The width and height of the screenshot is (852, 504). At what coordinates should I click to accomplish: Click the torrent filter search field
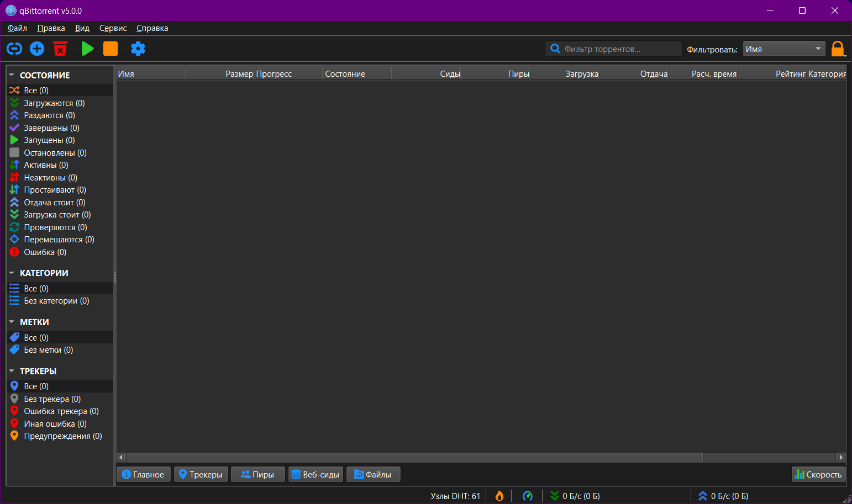coord(614,49)
